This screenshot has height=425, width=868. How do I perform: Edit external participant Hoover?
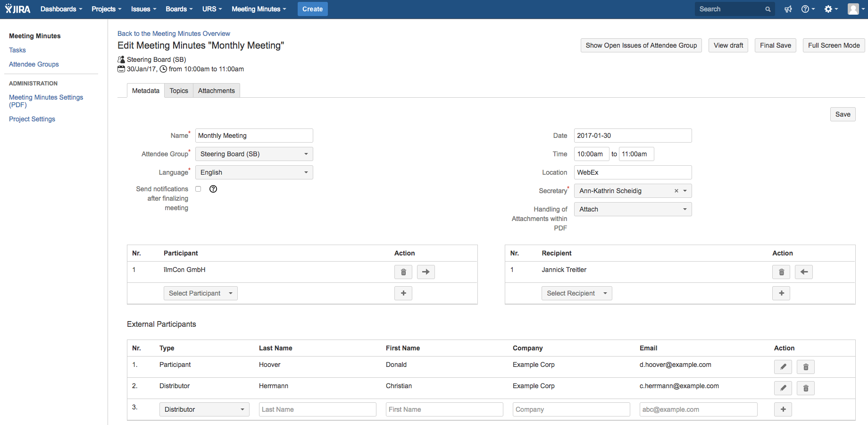pos(783,367)
